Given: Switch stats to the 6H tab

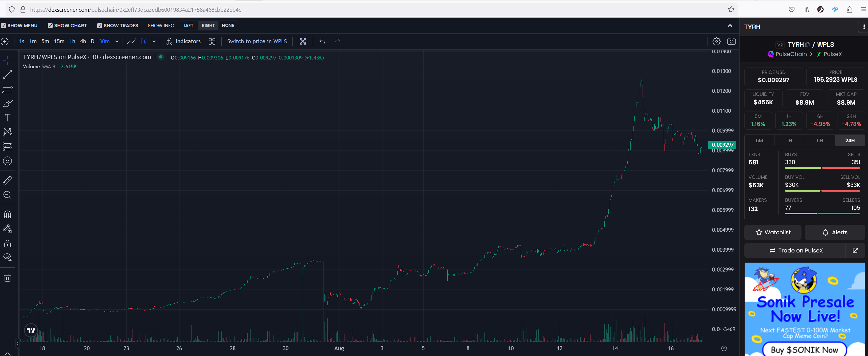Looking at the screenshot, I should pos(819,140).
